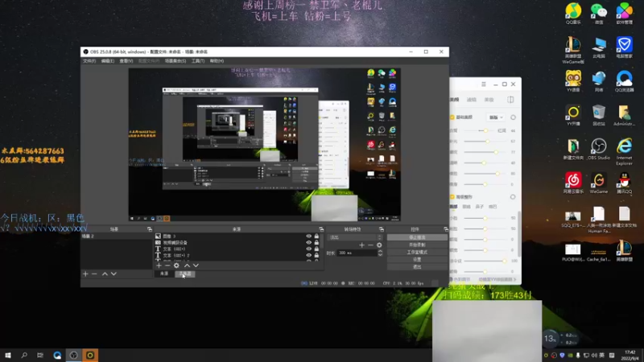Screen dimensions: 644x362
Task: Click the beauty slider with value 100
Action: pos(485,261)
